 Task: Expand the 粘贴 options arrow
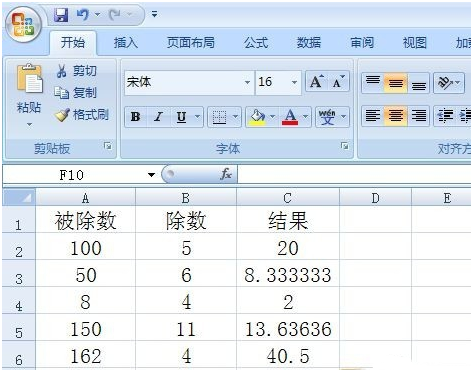pyautogui.click(x=29, y=124)
